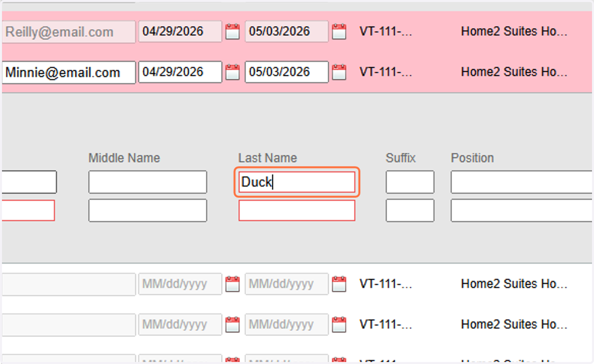Click Home2 Suites Ho... in the Reilly row

514,32
